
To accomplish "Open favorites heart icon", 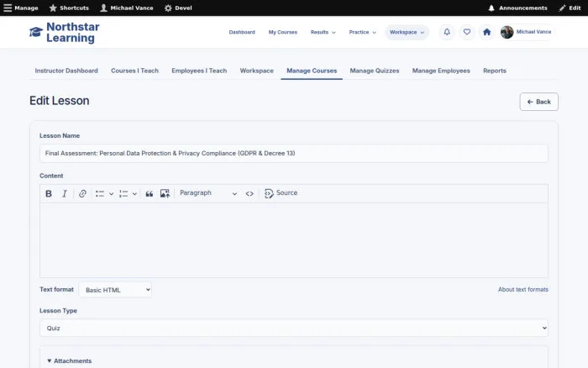I will (x=467, y=32).
